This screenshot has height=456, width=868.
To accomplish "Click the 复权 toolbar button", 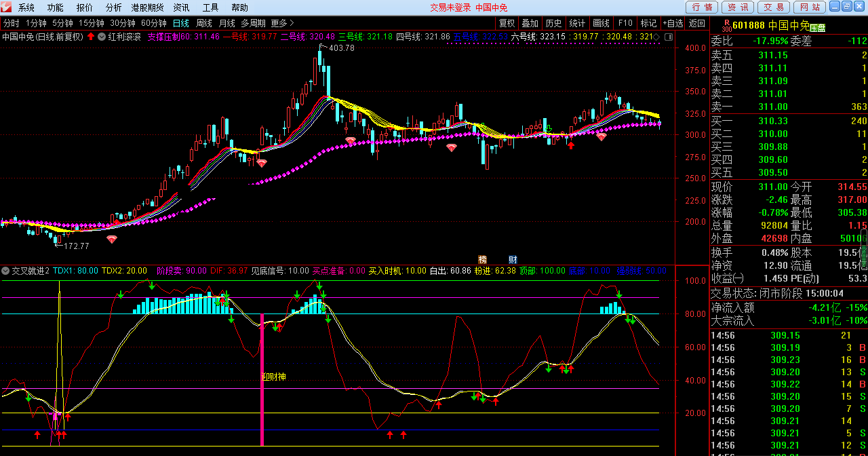I will point(507,23).
